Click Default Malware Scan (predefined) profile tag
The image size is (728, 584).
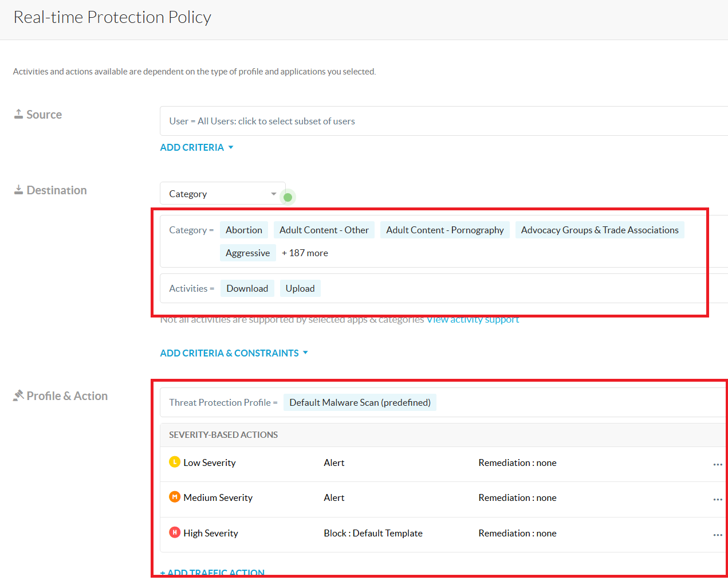coord(360,402)
